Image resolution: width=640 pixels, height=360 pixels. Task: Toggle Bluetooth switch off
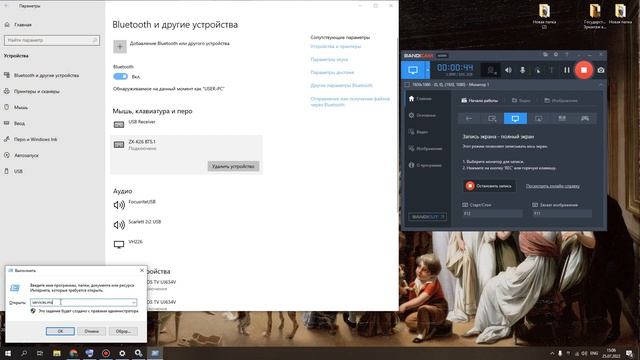(x=120, y=76)
